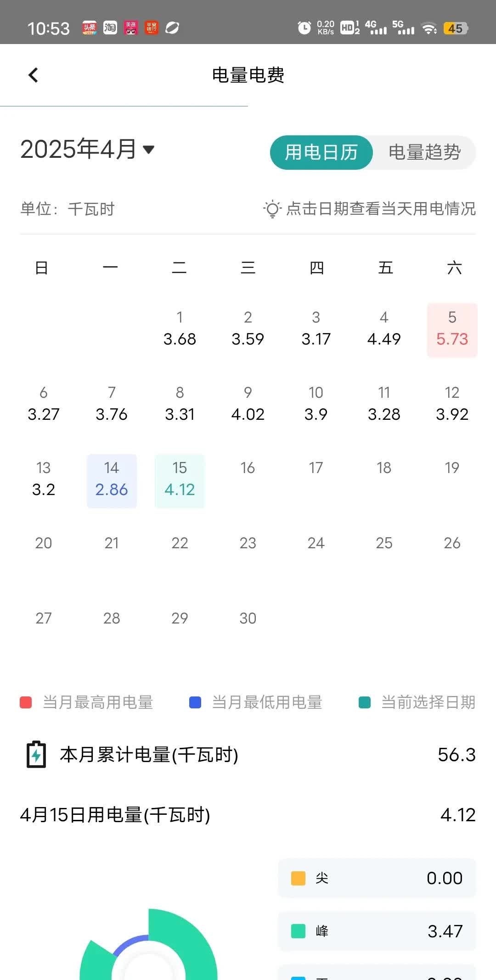This screenshot has width=496, height=980.
Task: Tap the 4月15日用电量 value 4.12
Action: point(458,815)
